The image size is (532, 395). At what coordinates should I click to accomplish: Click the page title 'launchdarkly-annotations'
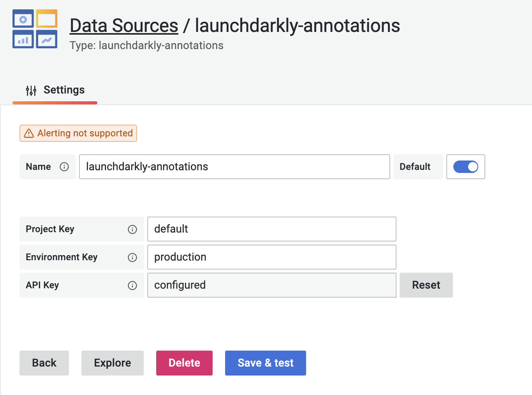[298, 26]
